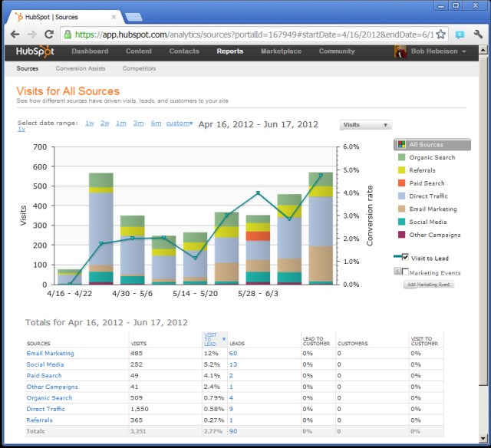Uncheck the Visit to Lead checkbox
The height and width of the screenshot is (448, 491).
(x=405, y=258)
